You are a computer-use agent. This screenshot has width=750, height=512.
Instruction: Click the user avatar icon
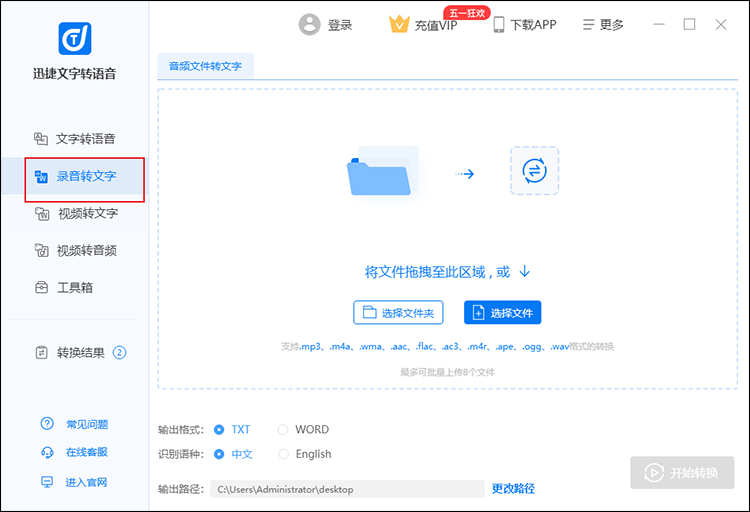point(309,24)
